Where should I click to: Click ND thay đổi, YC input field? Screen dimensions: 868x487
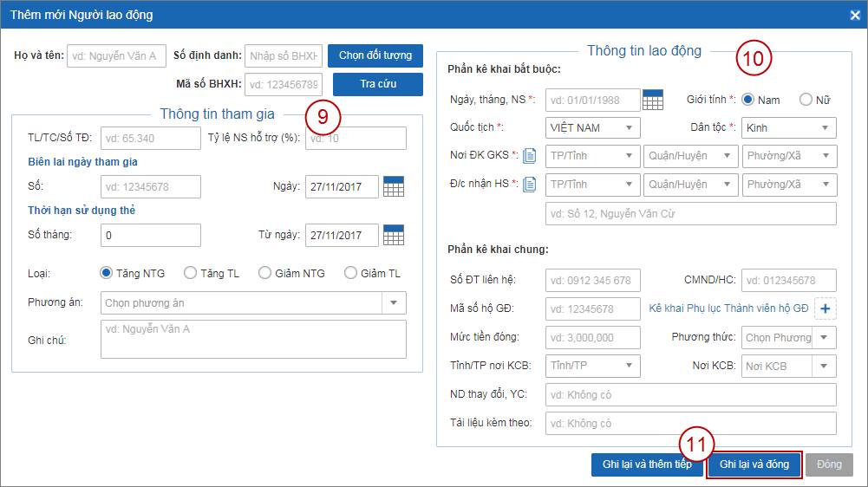690,394
